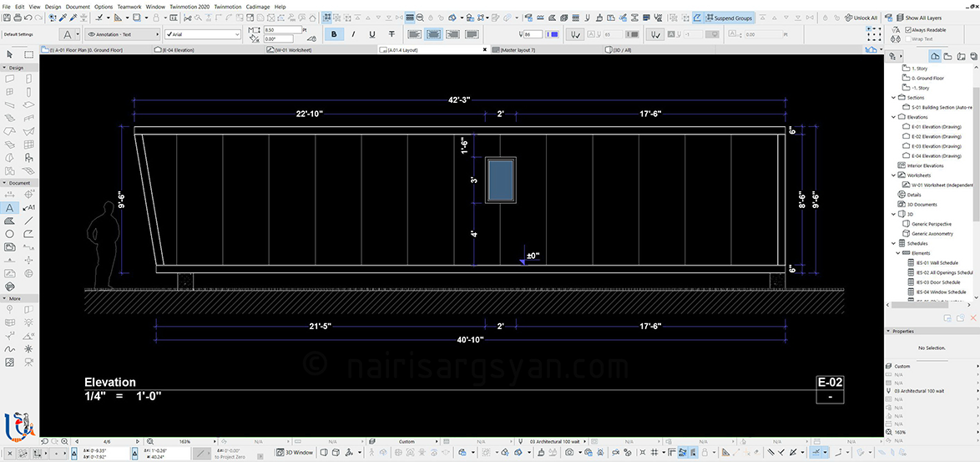This screenshot has width=980, height=462.
Task: Open the Cadimage menu
Action: pyautogui.click(x=257, y=6)
